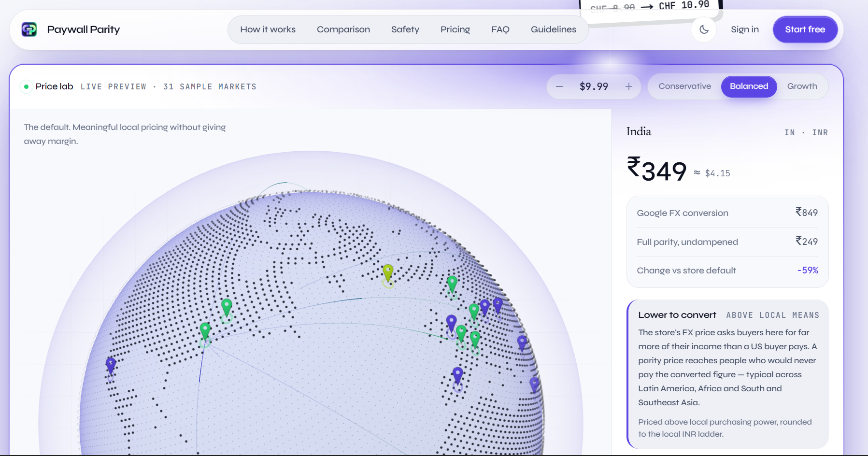Select the Growth pricing mode
The height and width of the screenshot is (456, 868).
pyautogui.click(x=802, y=86)
